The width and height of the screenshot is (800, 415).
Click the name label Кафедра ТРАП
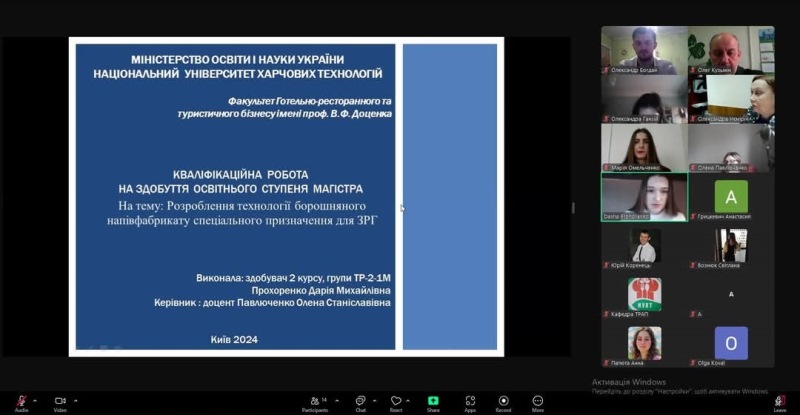click(630, 314)
